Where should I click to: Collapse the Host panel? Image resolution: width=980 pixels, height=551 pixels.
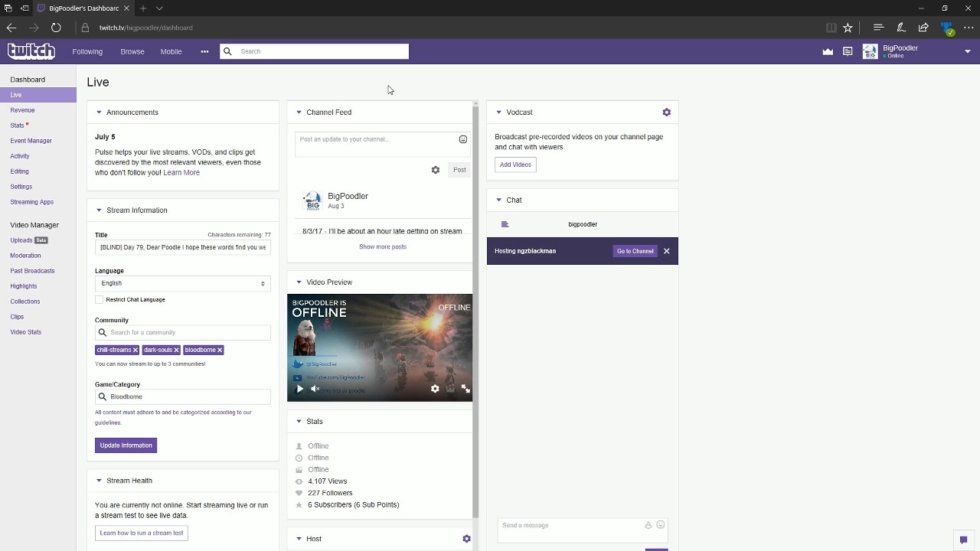coord(299,539)
